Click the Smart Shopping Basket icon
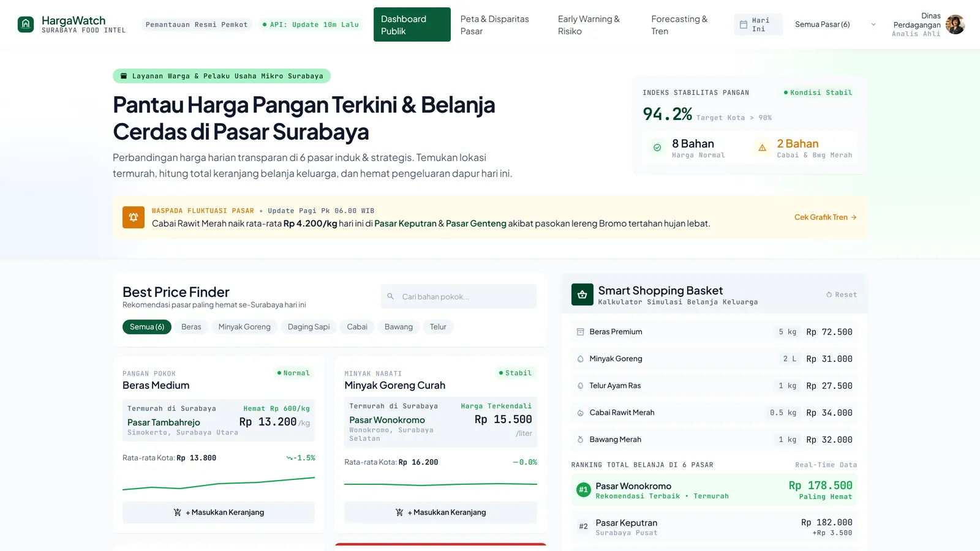 tap(582, 294)
